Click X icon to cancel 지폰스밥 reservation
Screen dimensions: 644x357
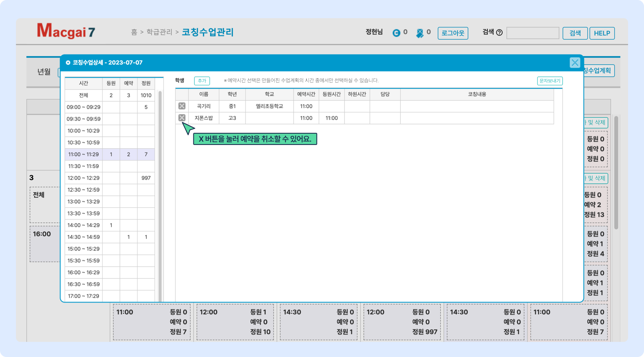pyautogui.click(x=182, y=118)
